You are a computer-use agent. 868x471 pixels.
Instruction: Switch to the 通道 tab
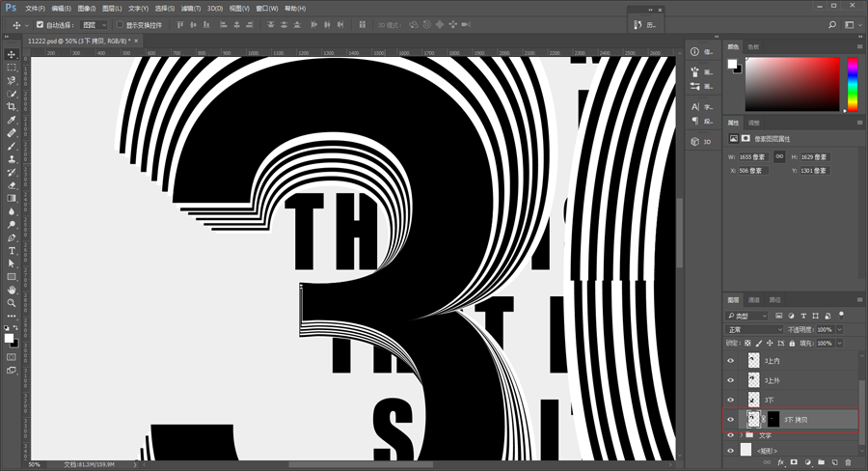(x=754, y=300)
